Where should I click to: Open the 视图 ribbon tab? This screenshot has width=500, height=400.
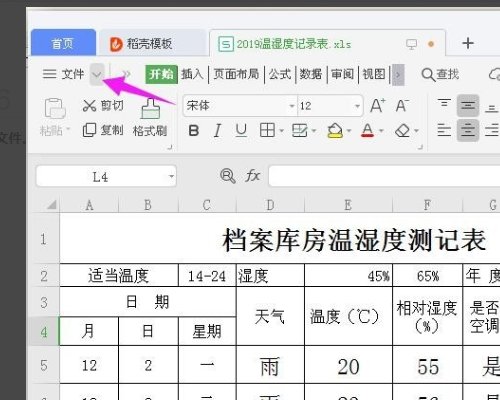point(374,74)
